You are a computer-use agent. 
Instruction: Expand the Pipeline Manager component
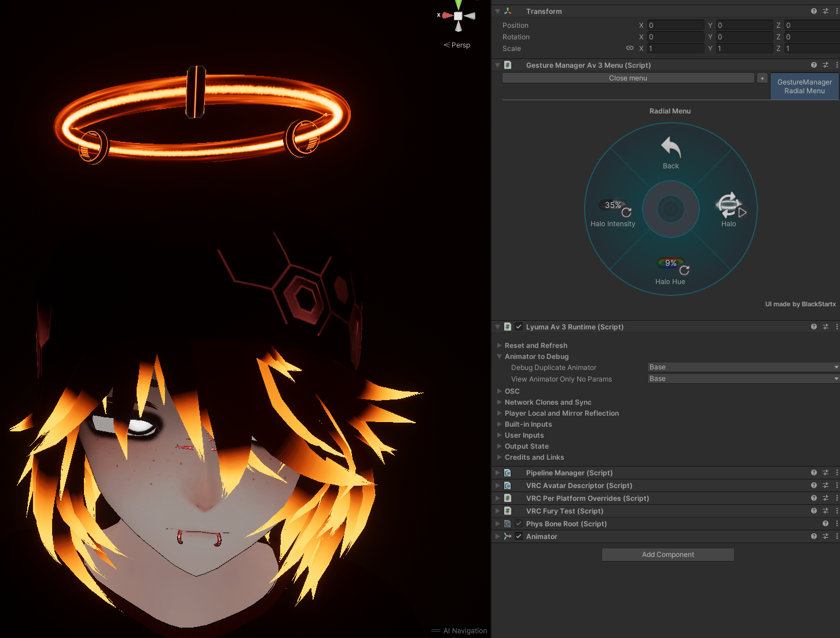click(497, 473)
